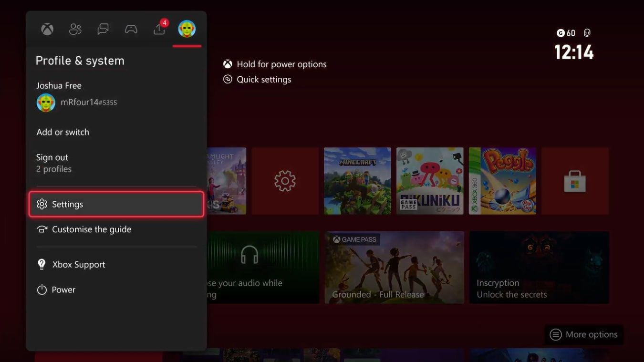Launch the Minecraft game tile
Screen dimensions: 644x362
(x=357, y=181)
